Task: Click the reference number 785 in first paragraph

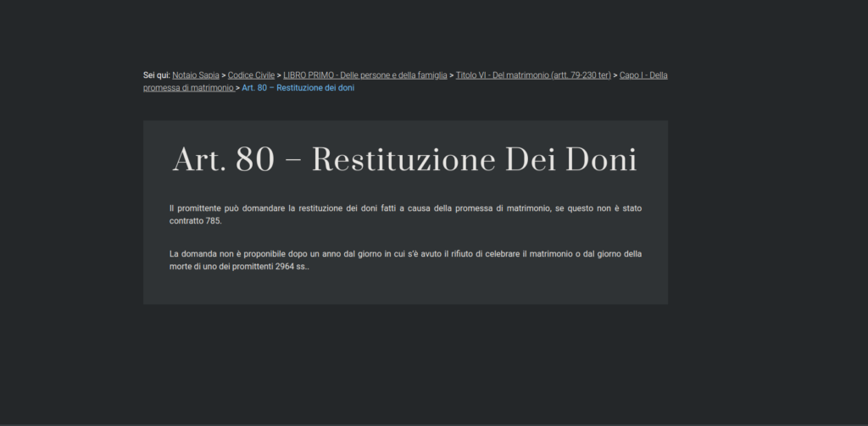Action: pyautogui.click(x=214, y=221)
